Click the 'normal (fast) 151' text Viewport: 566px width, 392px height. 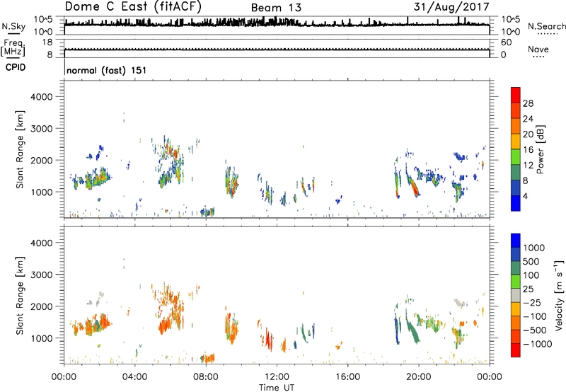107,70
